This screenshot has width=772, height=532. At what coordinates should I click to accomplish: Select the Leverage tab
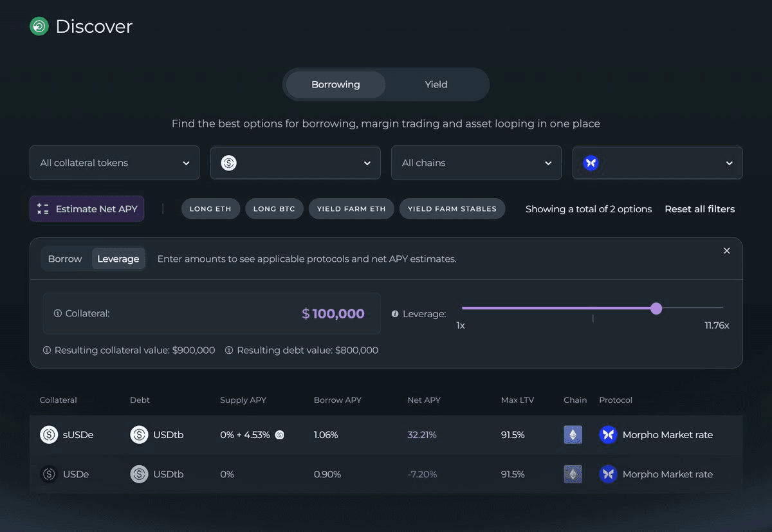click(x=118, y=259)
